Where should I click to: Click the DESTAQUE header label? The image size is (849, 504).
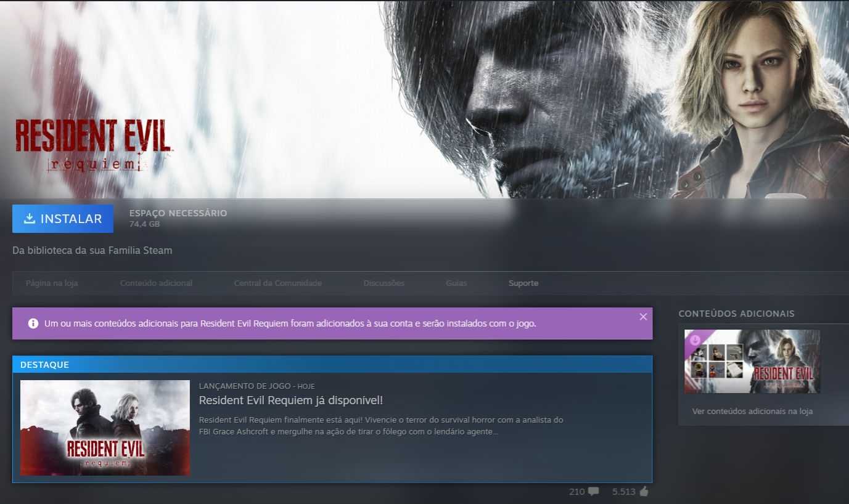pyautogui.click(x=44, y=365)
